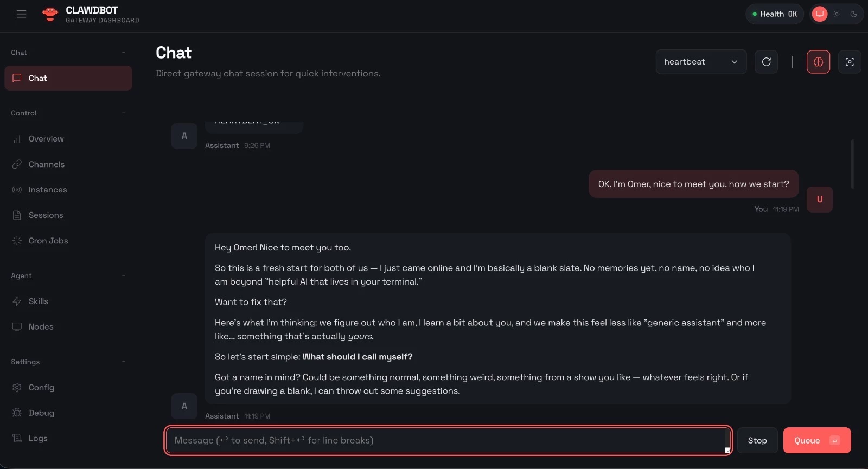
Task: Select light theme sun icon
Action: click(837, 14)
